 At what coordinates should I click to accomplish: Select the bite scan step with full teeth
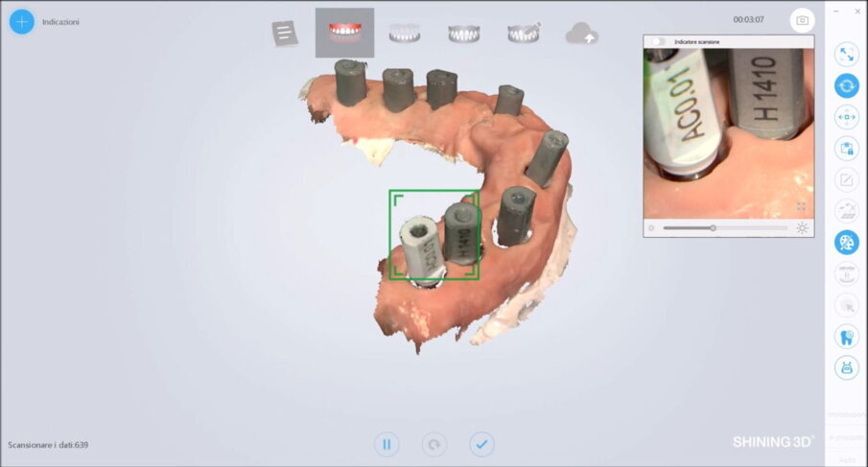click(464, 34)
